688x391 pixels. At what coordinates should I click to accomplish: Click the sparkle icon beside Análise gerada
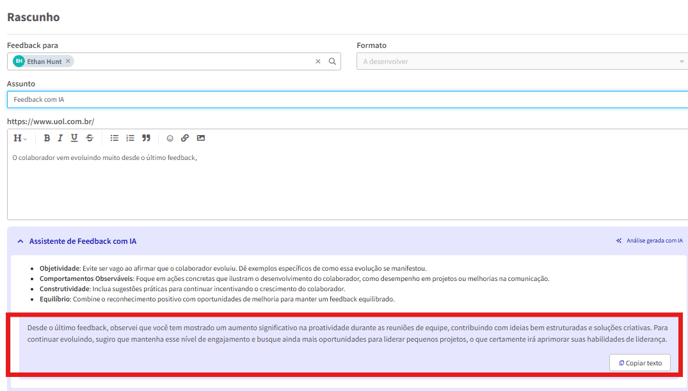[619, 241]
